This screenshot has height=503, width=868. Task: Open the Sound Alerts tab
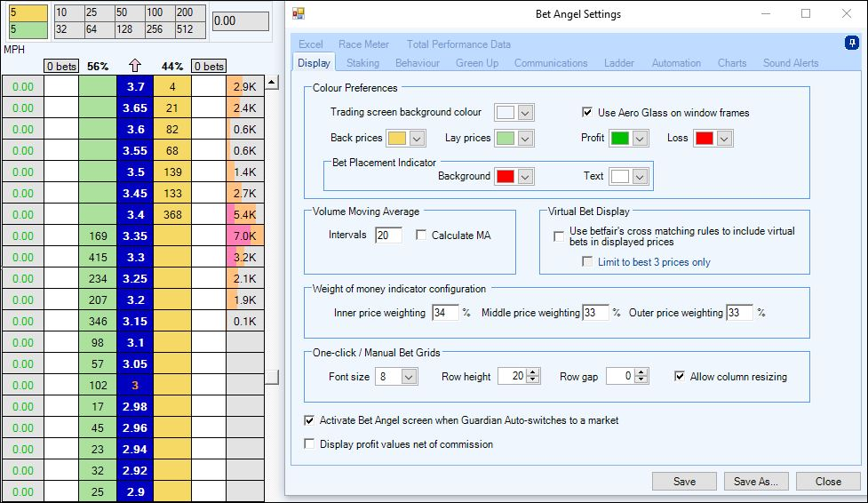click(791, 63)
